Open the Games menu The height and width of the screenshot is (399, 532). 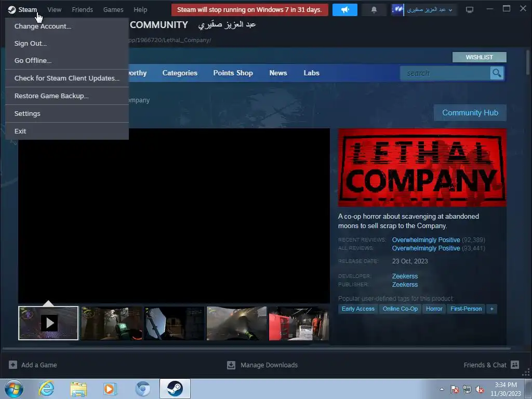coord(113,10)
